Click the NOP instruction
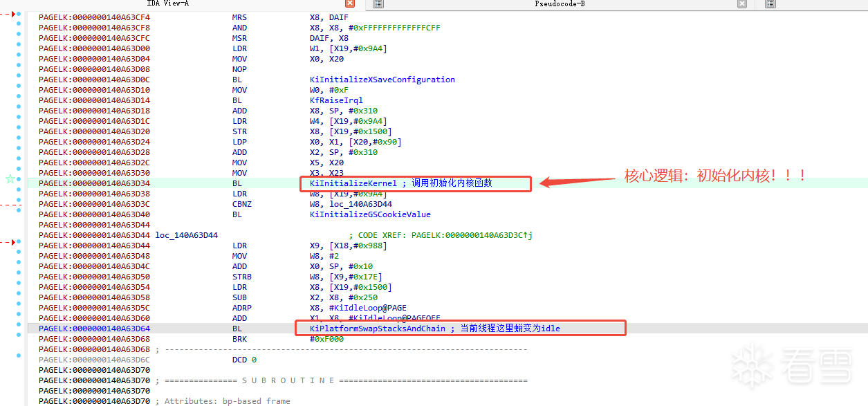Viewport: 868px width, 406px height. click(x=239, y=69)
